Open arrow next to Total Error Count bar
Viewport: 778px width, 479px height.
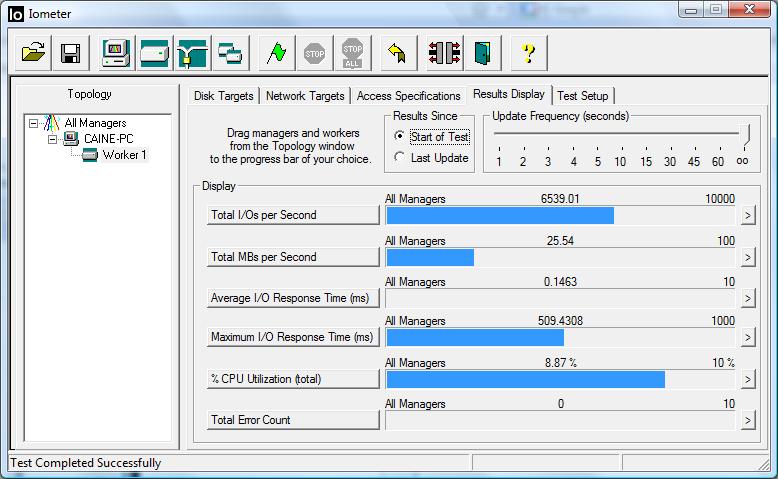tap(748, 421)
